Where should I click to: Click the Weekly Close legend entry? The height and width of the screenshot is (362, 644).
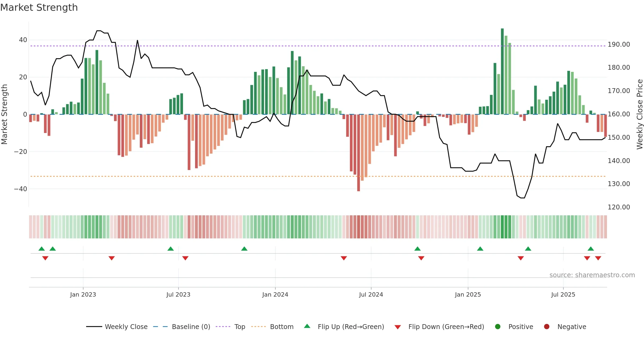coord(117,327)
